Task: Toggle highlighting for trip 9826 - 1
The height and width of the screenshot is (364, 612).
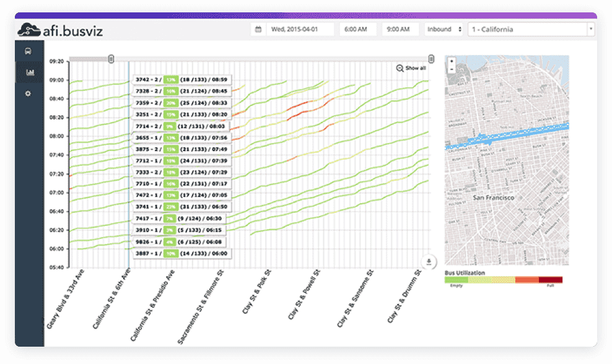Action: click(x=147, y=241)
